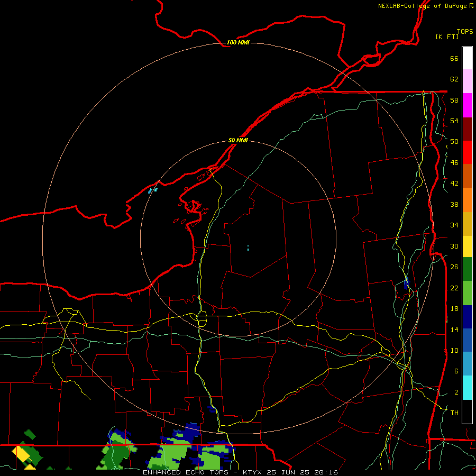This screenshot has height=476, width=476.
Task: Click the legend value '38'
Action: point(454,204)
